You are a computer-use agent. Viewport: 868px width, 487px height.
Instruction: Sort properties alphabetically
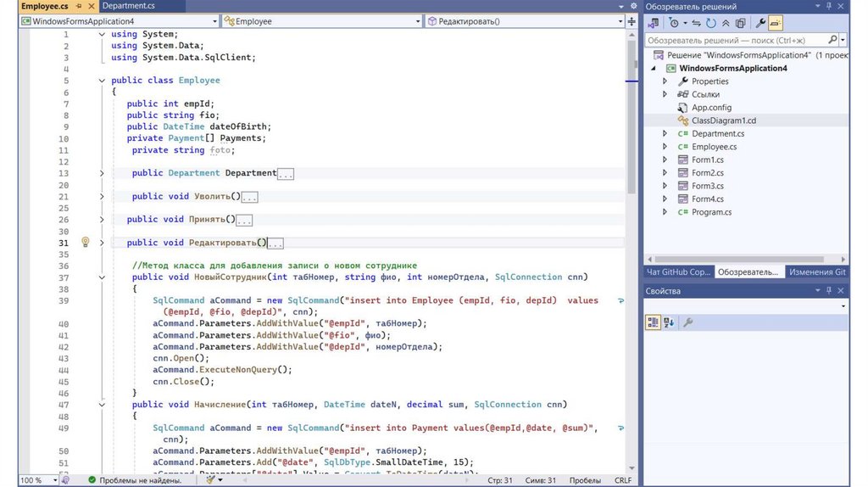669,322
